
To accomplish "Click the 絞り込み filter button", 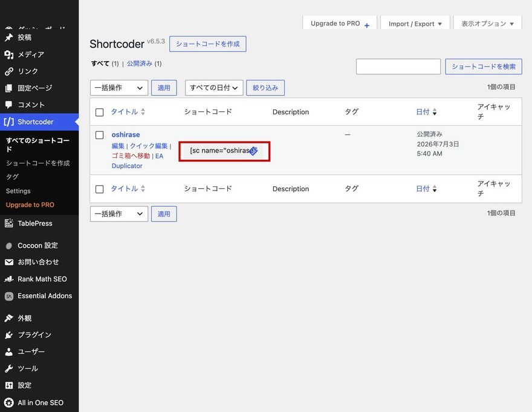I will [265, 88].
